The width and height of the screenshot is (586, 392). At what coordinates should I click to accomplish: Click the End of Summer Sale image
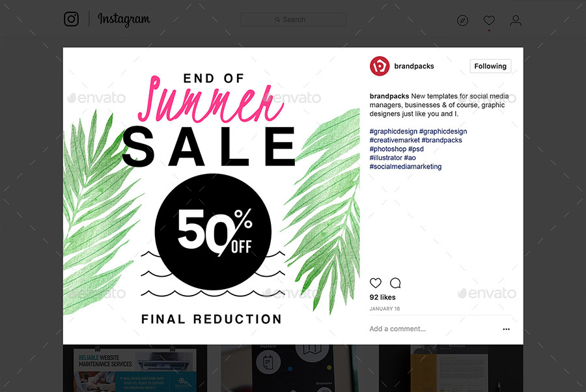tap(212, 196)
